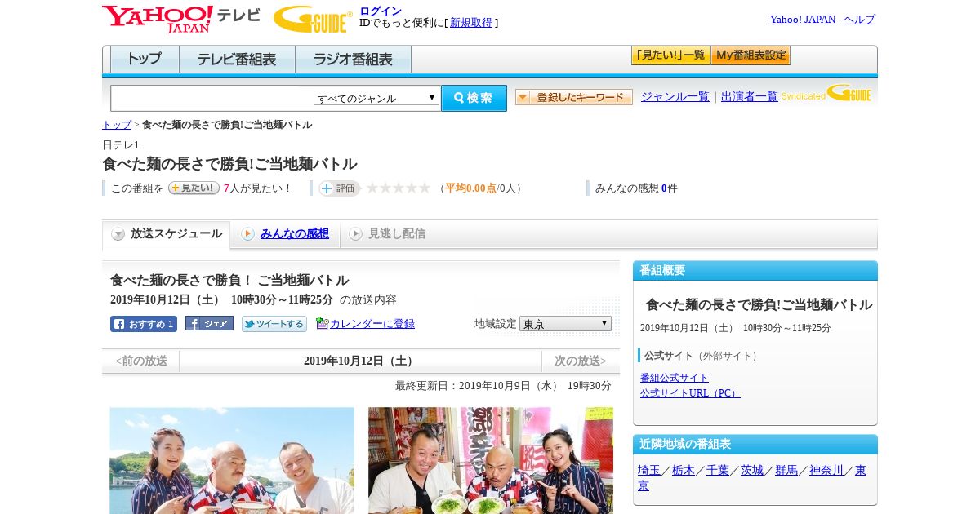Screen dimensions: 980x514
Task: Click the left program photo by the sea
Action: [x=232, y=460]
